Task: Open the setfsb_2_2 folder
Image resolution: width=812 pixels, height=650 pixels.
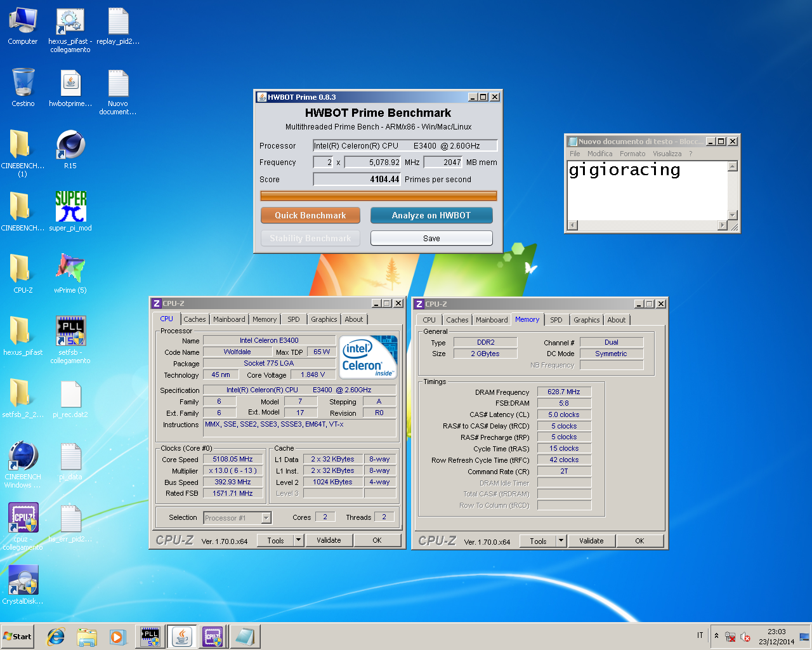Action: [23, 399]
